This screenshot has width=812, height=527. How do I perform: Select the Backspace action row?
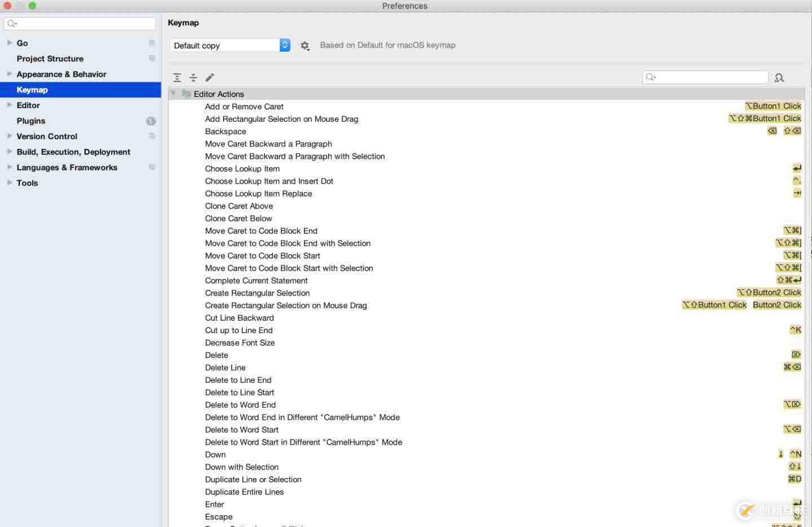coord(226,131)
